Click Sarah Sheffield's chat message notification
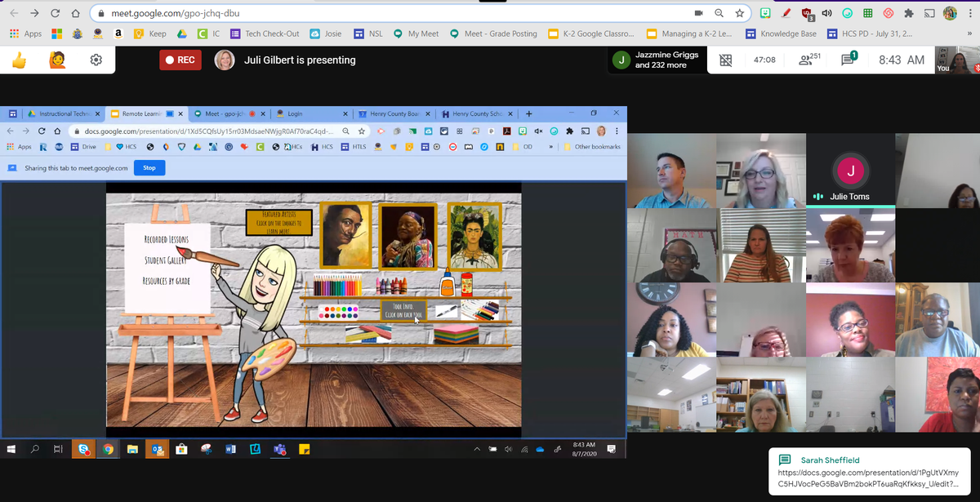 tap(870, 472)
